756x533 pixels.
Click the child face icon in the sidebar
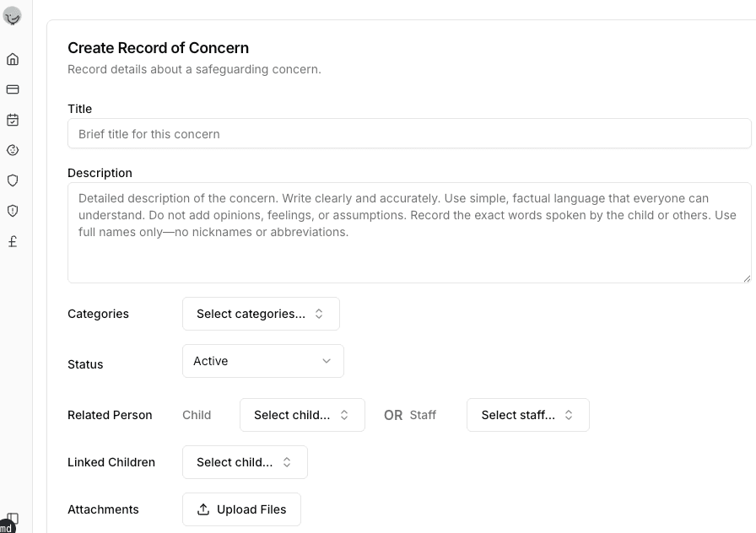point(13,150)
